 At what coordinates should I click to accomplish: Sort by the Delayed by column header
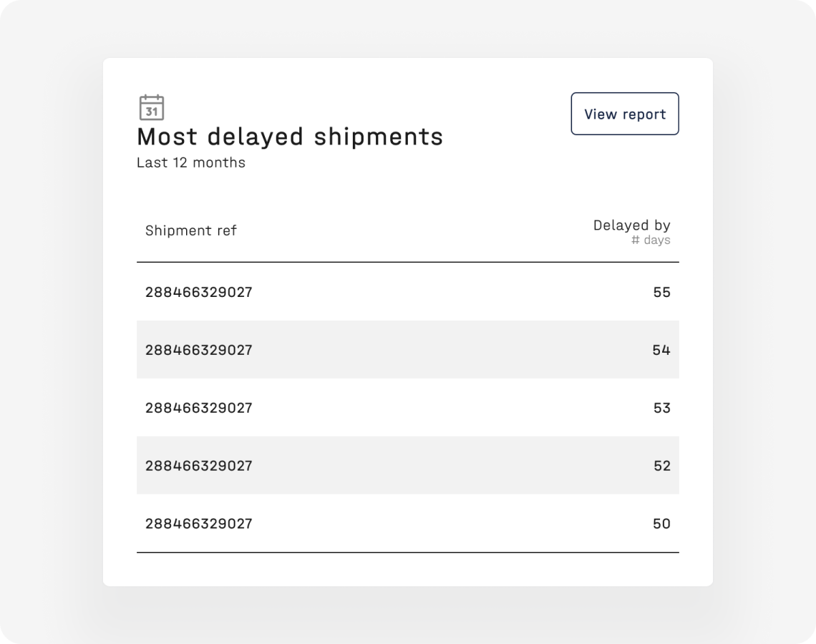click(632, 225)
